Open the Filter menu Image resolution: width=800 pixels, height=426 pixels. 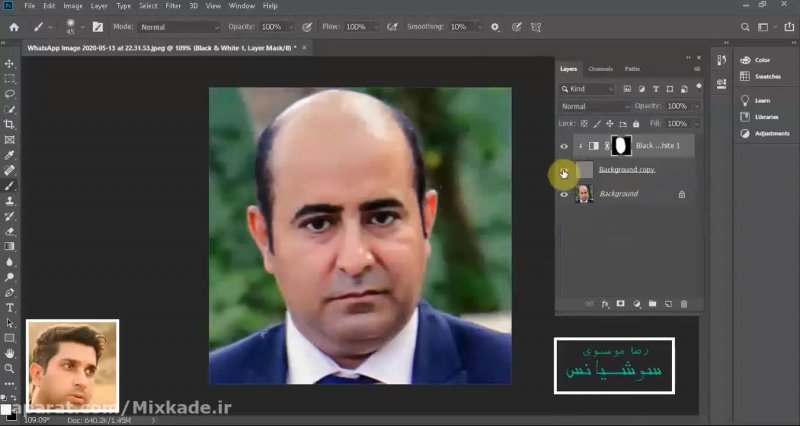click(x=173, y=6)
